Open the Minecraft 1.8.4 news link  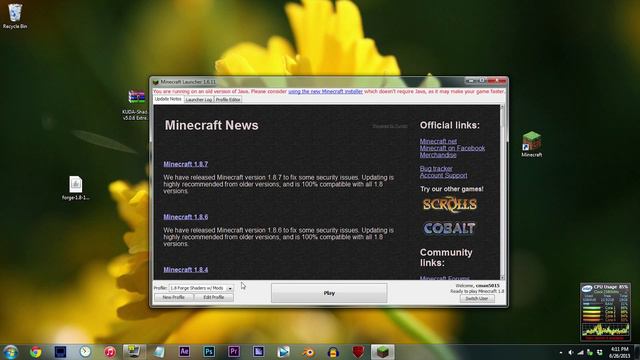(x=186, y=270)
